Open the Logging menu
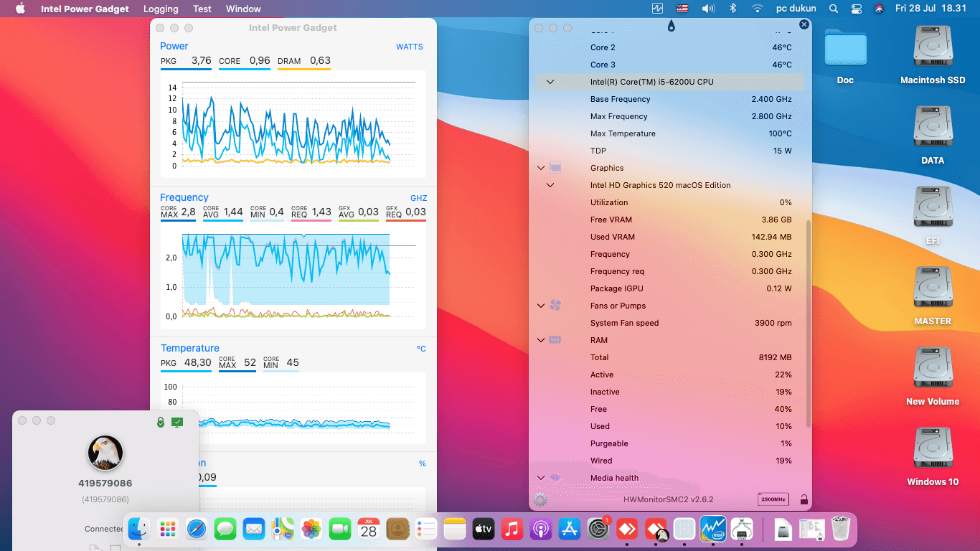This screenshot has height=551, width=980. point(161,9)
